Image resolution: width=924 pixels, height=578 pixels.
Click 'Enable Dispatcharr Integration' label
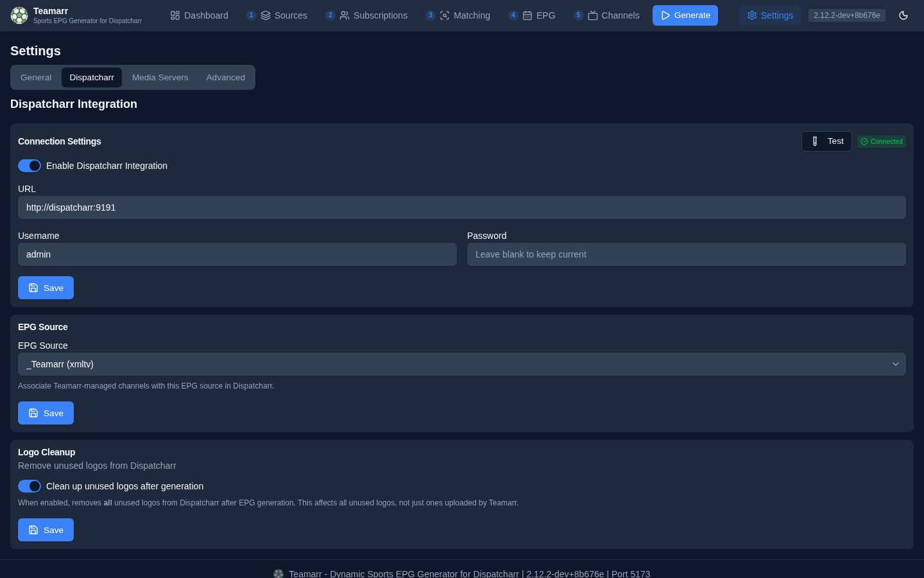click(x=107, y=166)
